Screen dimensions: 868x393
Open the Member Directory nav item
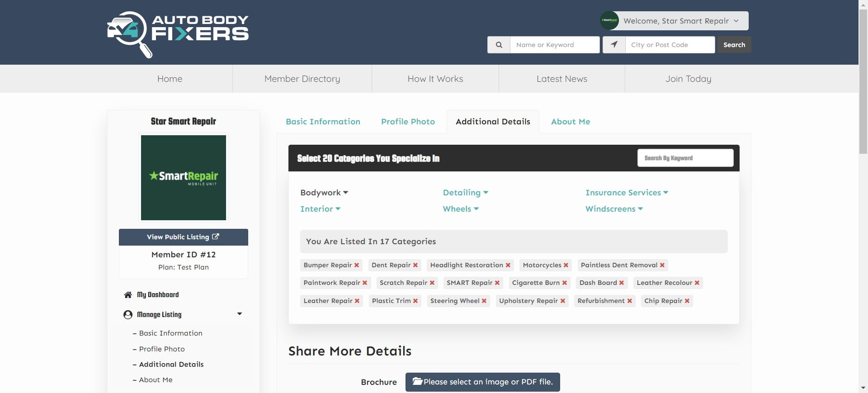click(302, 79)
